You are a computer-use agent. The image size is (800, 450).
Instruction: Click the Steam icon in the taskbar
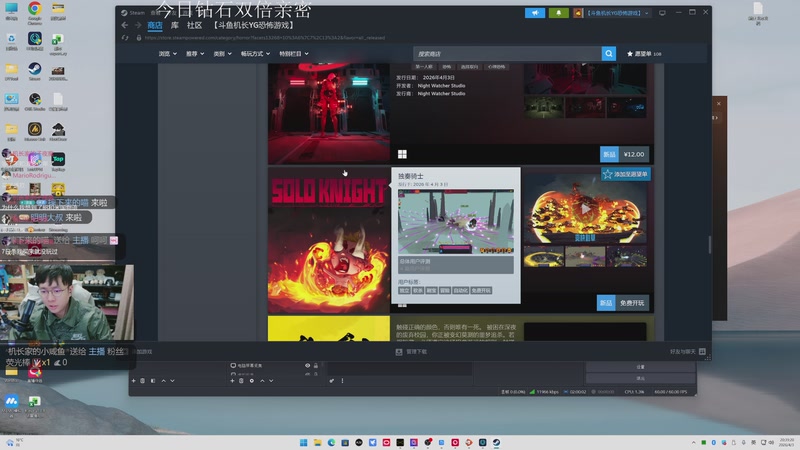496,442
